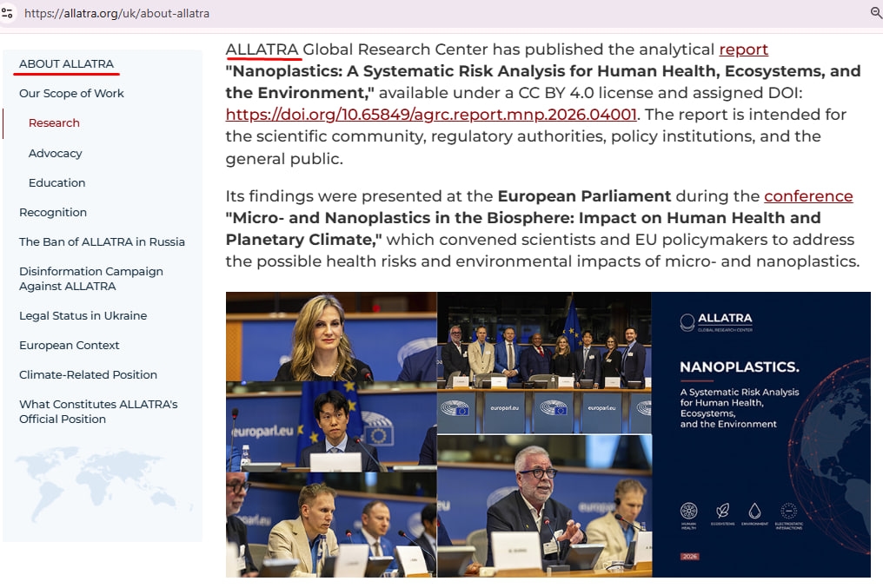
Task: Click the zoom magnifier icon in address bar
Action: pyautogui.click(x=876, y=12)
